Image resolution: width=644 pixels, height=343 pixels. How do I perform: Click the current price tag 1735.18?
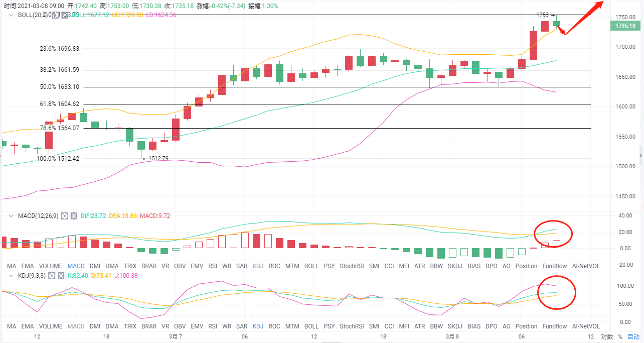[625, 26]
